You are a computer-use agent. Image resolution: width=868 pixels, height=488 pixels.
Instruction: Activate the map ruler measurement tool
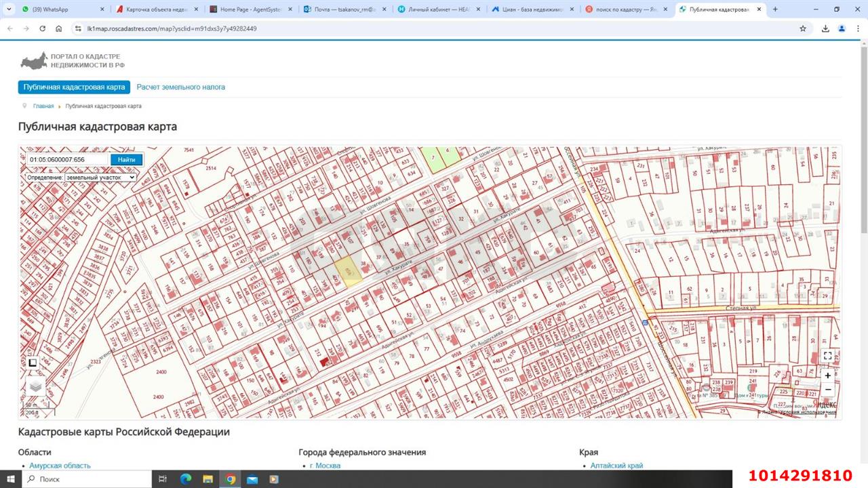(x=32, y=363)
